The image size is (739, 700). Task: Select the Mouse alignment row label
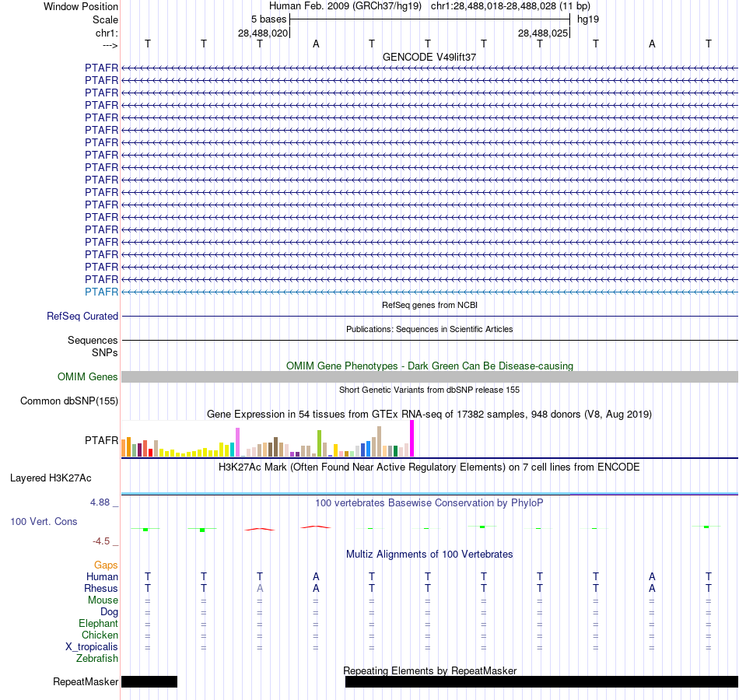pos(103,600)
